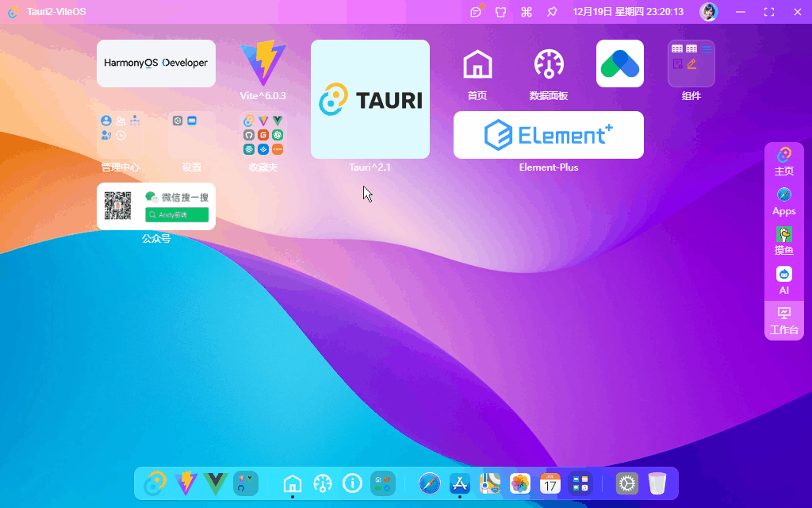Open Safari from the dock
The image size is (812, 508).
click(429, 483)
